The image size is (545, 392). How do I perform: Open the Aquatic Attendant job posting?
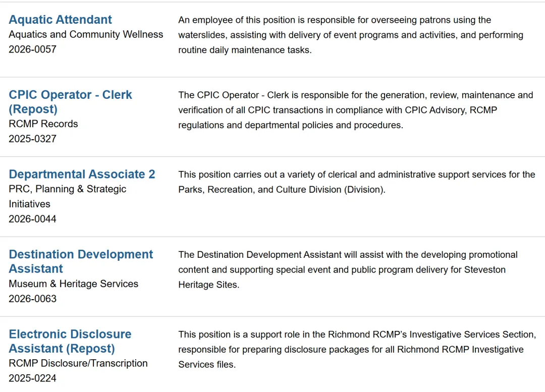[60, 20]
